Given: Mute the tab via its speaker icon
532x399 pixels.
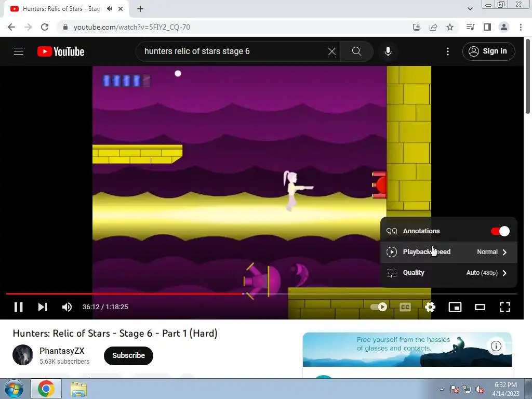Looking at the screenshot, I should point(109,9).
